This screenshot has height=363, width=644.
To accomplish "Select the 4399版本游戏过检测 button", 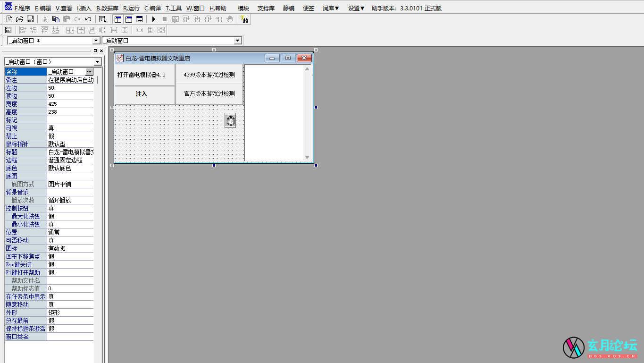I will tap(209, 75).
